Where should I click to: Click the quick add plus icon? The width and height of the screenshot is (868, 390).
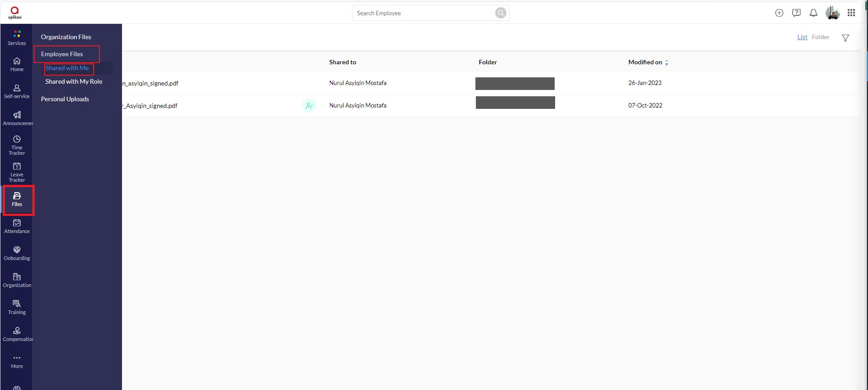(779, 13)
